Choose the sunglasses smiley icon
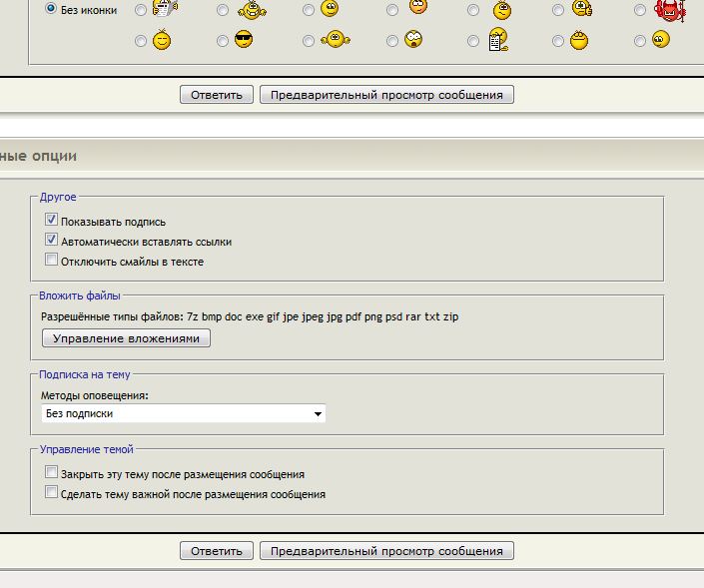 (244, 41)
